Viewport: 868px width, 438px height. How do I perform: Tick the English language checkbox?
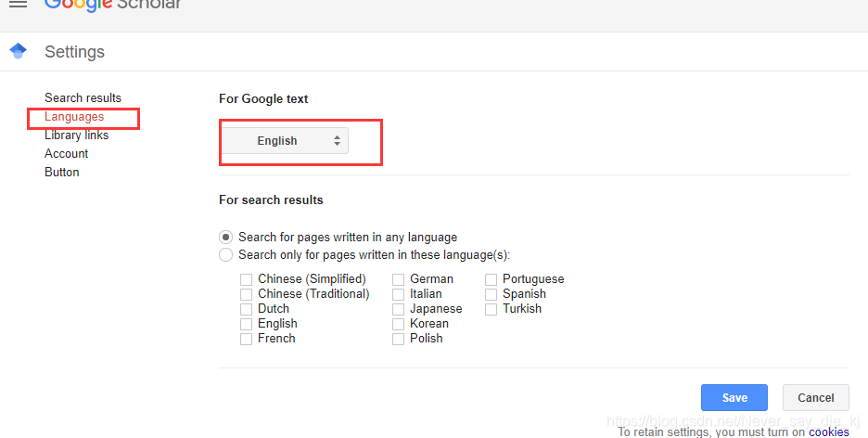click(x=247, y=324)
